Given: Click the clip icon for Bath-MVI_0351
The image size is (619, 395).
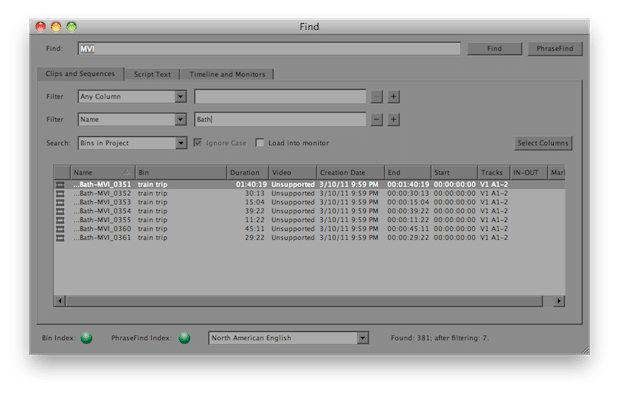Looking at the screenshot, I should click(x=60, y=185).
